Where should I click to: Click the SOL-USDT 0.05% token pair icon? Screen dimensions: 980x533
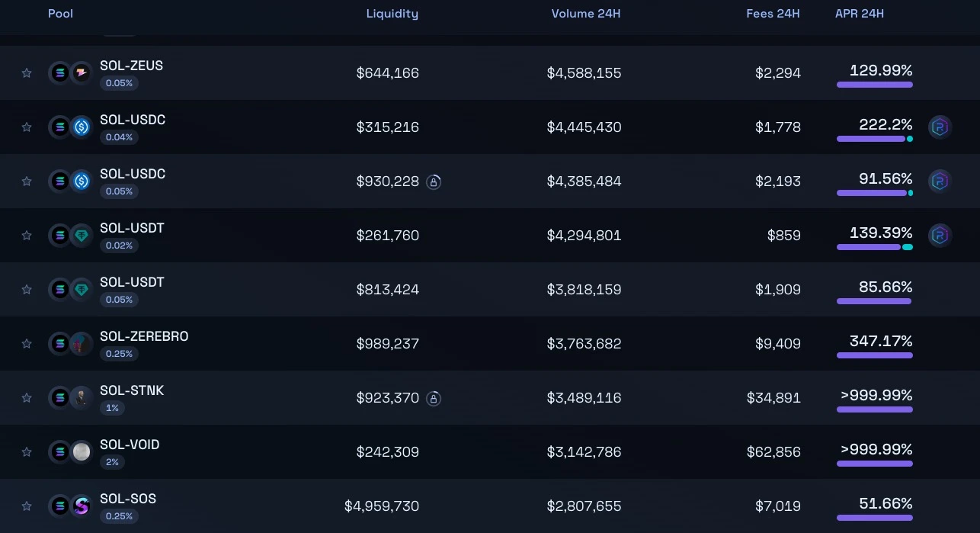click(70, 290)
